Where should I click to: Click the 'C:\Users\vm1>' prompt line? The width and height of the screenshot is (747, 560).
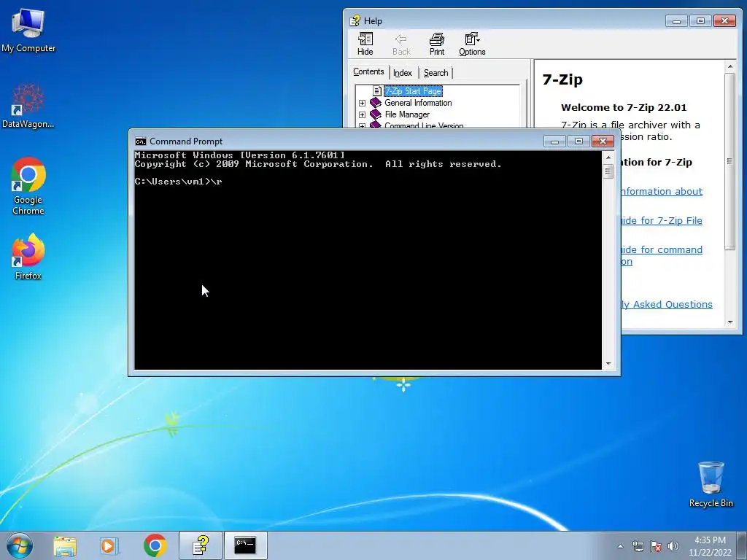[178, 182]
